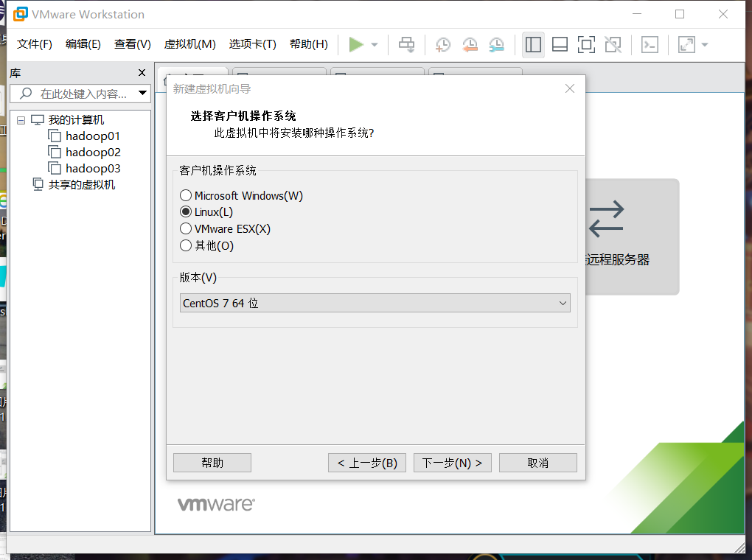Select 共享的虚拟机 in the tree
752x560 pixels.
click(x=82, y=185)
